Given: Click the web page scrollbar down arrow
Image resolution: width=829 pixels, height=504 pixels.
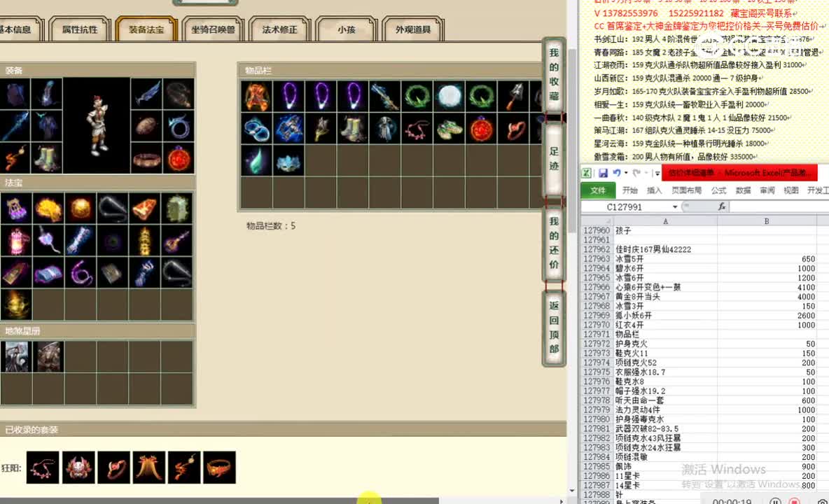Looking at the screenshot, I should click(x=572, y=491).
